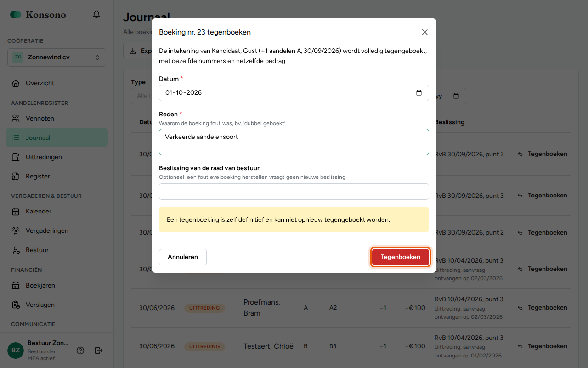Click the Konsono logo

click(38, 15)
